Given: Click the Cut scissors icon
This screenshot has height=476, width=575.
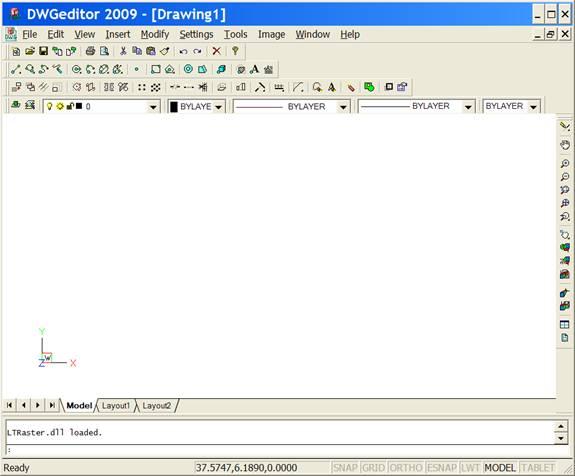Looking at the screenshot, I should [x=123, y=51].
